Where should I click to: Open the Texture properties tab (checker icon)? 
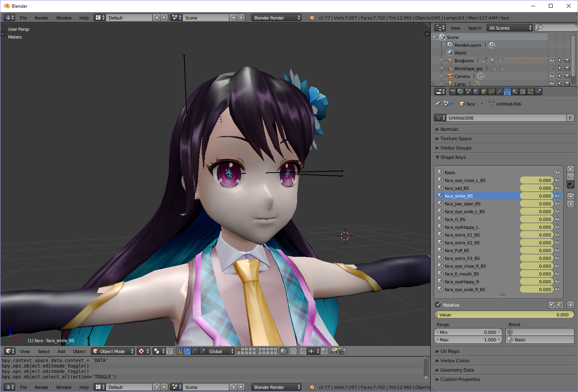coord(523,92)
